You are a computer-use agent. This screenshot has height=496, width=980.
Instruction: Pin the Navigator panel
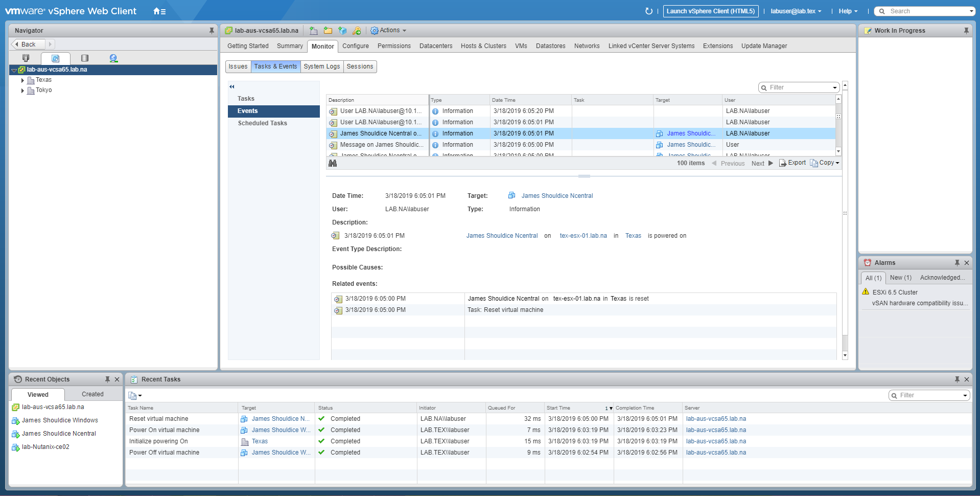[212, 31]
